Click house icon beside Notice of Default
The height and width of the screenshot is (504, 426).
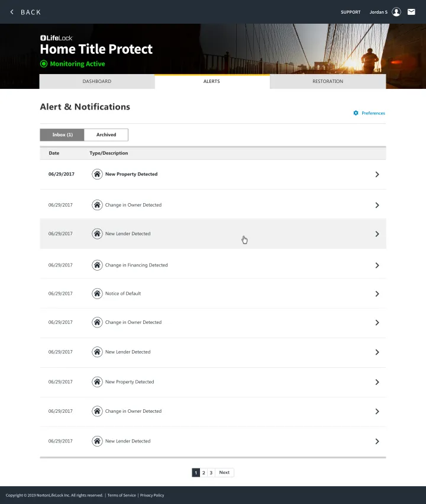97,293
